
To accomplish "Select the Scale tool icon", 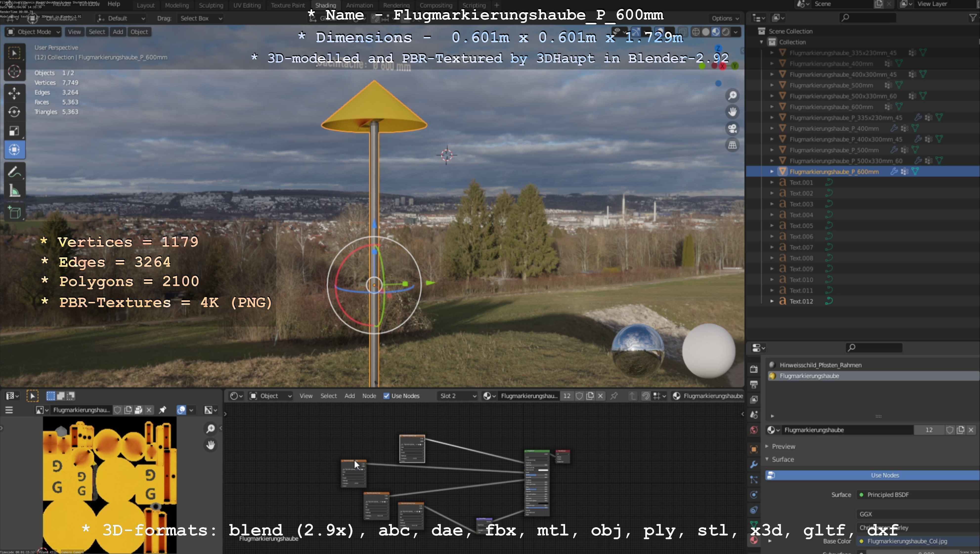I will [x=14, y=131].
